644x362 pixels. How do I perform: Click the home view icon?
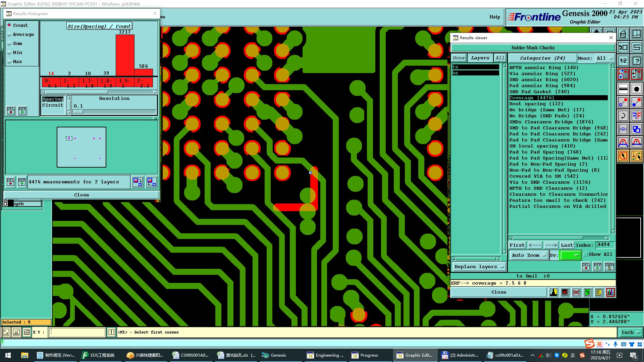[x=623, y=34]
